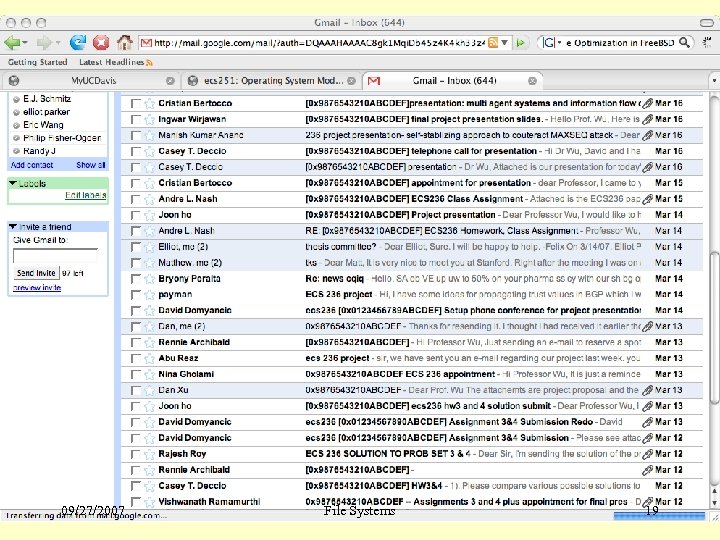The image size is (720, 540).
Task: Star the Abu Reaz email
Action: pos(149,359)
